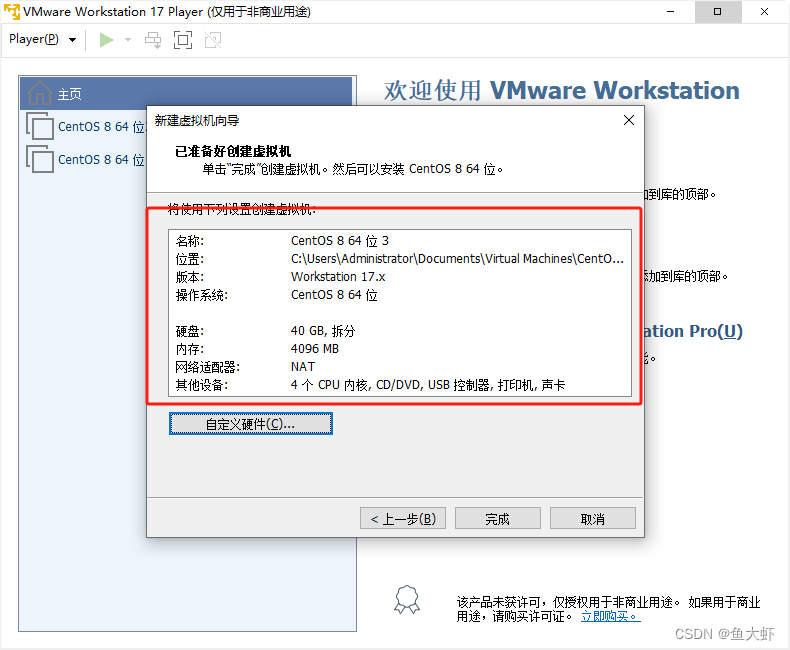Click the Workstation 17.x version value
This screenshot has width=790, height=650.
[338, 277]
